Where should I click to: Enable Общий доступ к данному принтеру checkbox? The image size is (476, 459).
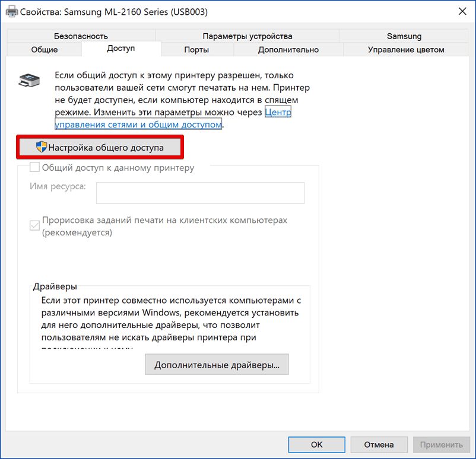[34, 167]
